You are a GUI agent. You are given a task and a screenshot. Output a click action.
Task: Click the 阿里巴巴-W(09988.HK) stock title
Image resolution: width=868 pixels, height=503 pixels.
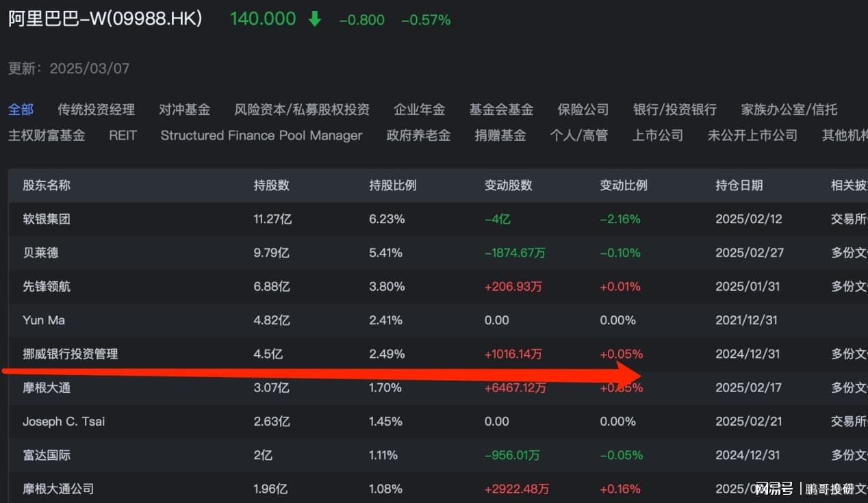point(105,18)
